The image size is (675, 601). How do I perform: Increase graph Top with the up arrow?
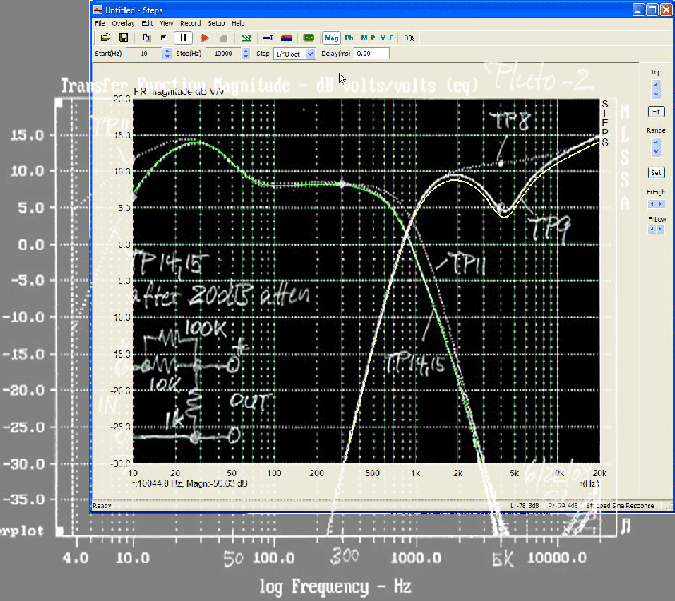click(x=656, y=84)
